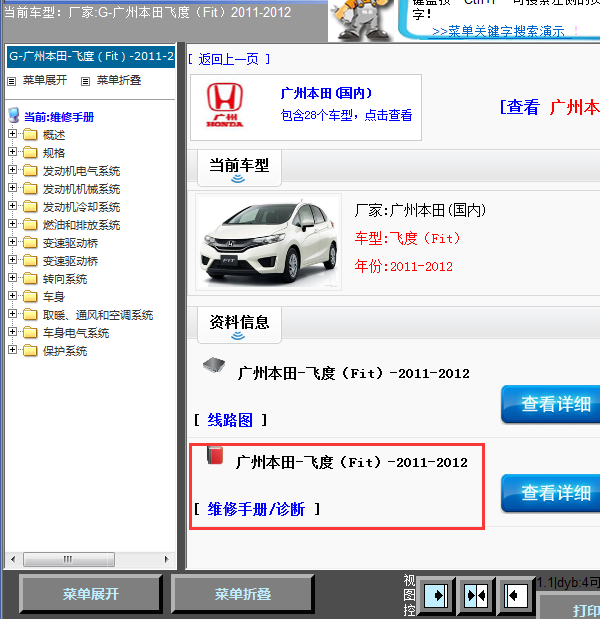Open the 规格 folder icon

point(30,152)
